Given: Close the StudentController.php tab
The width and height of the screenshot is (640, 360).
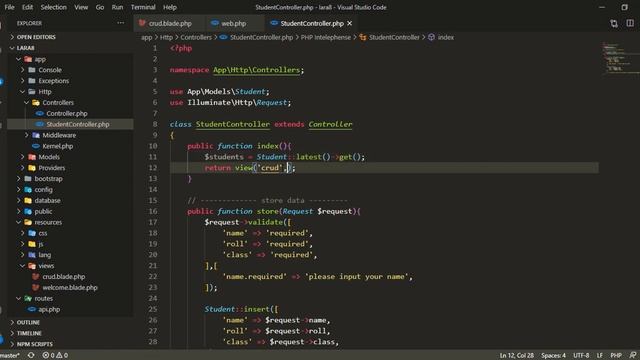Looking at the screenshot, I should tap(349, 23).
